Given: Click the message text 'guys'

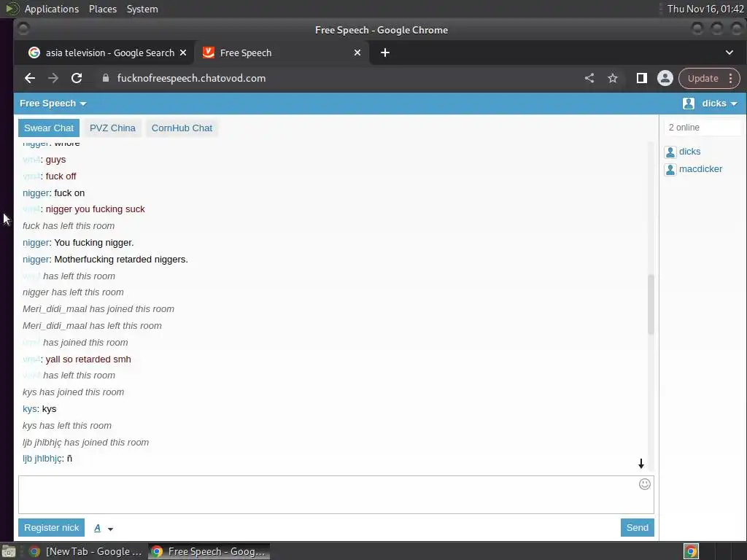Looking at the screenshot, I should (x=55, y=160).
